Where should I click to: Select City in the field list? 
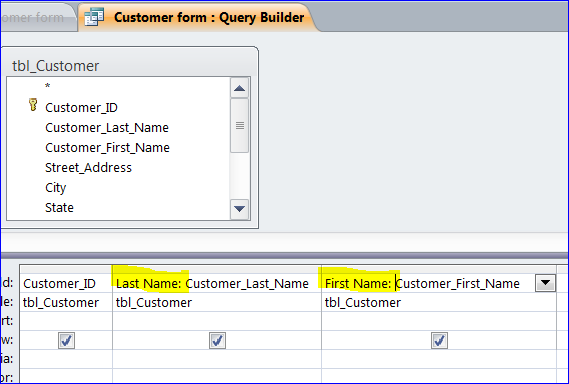click(56, 188)
